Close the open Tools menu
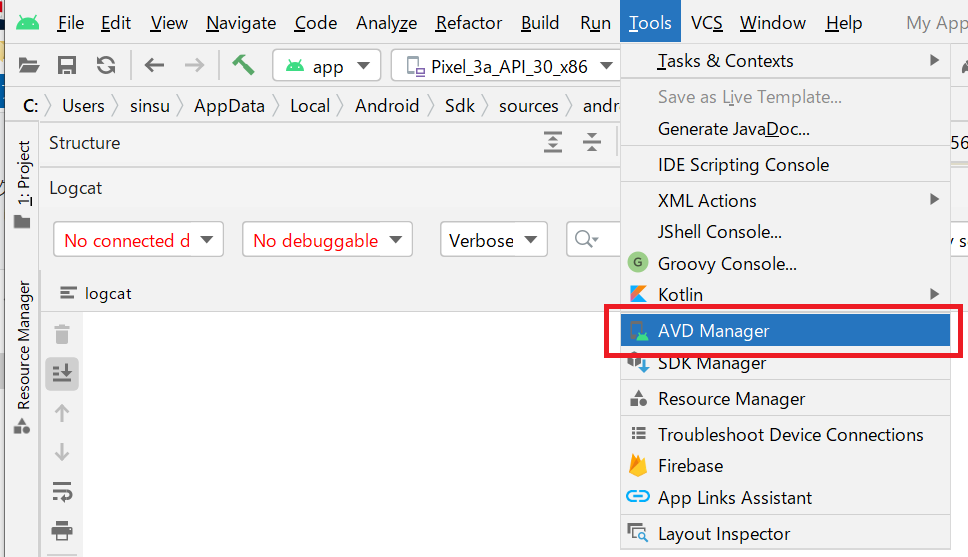968x557 pixels. [650, 22]
